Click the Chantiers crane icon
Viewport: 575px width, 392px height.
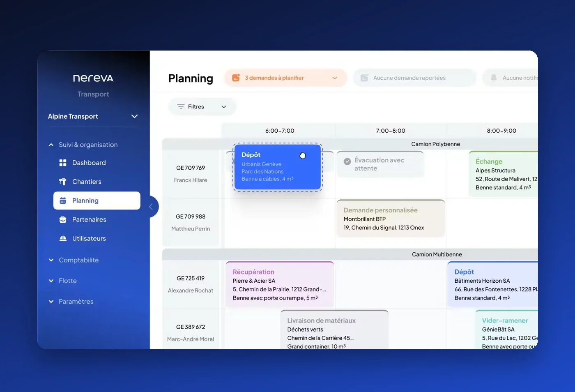point(63,182)
